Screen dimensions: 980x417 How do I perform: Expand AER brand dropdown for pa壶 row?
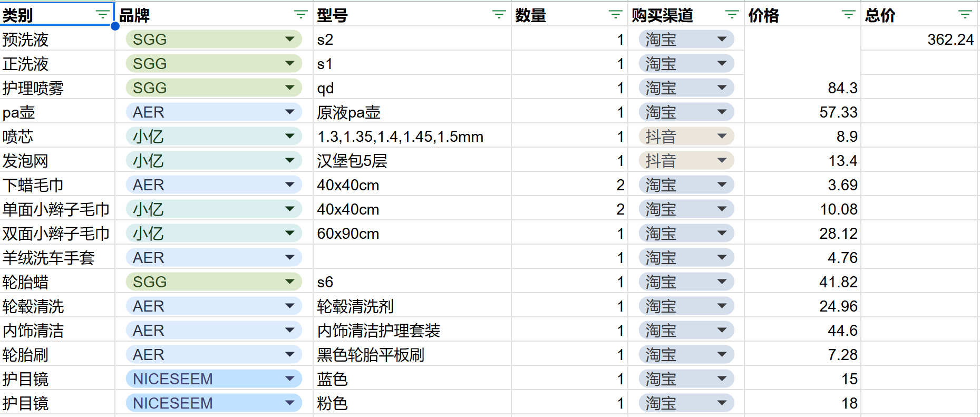[289, 112]
